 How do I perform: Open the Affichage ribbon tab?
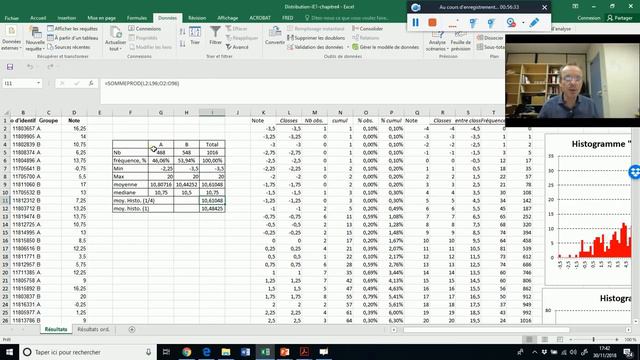(227, 18)
